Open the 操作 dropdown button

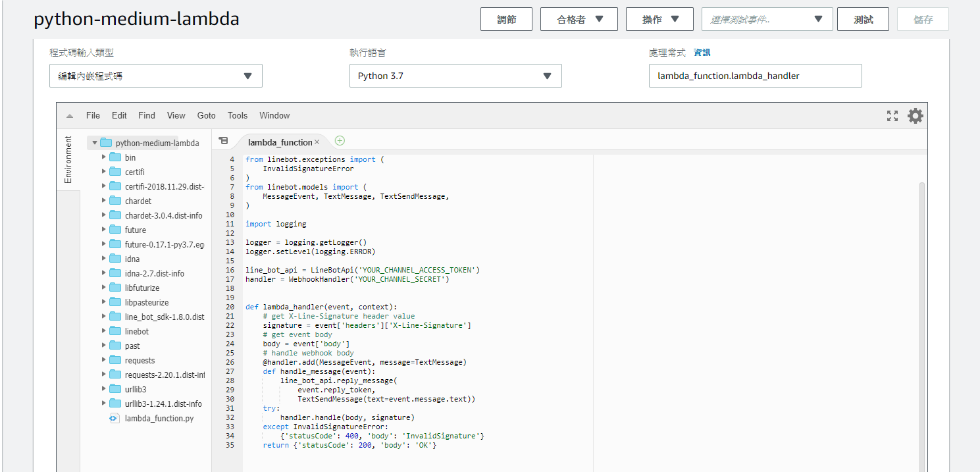[659, 19]
